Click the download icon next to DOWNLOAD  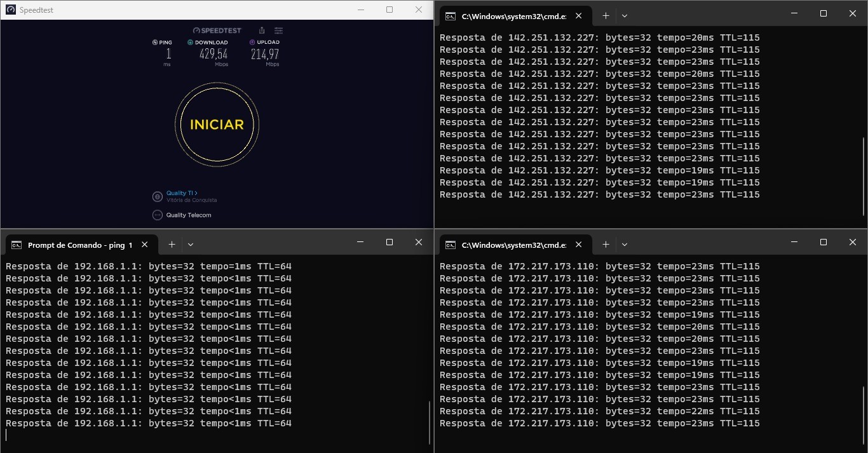point(190,43)
